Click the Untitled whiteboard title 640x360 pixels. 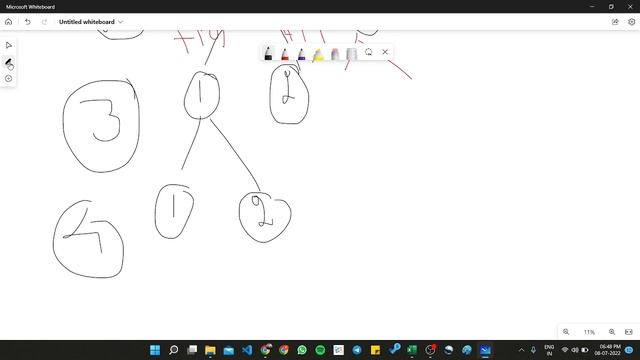pyautogui.click(x=87, y=22)
